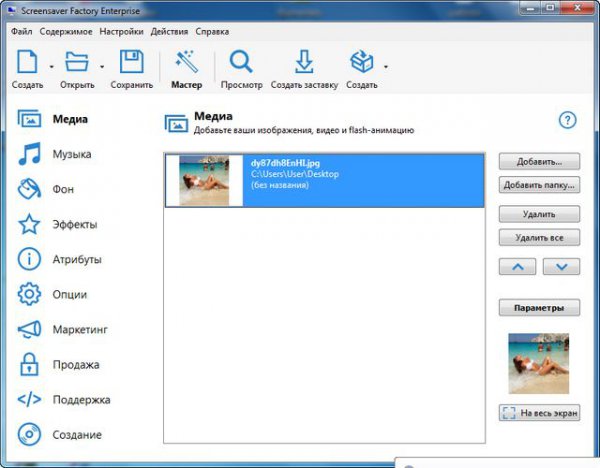
Task: Click the На весь экран button
Action: (539, 413)
